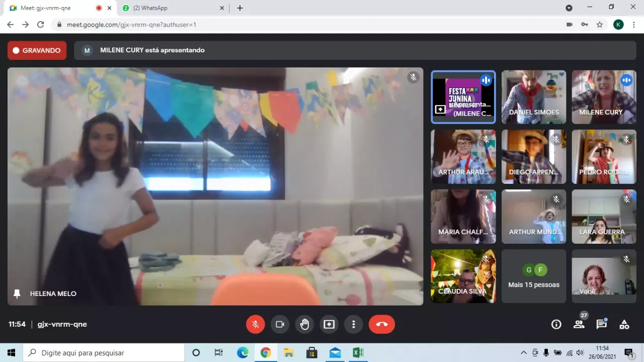
Task: Bookmark this page with star icon
Action: click(x=599, y=24)
